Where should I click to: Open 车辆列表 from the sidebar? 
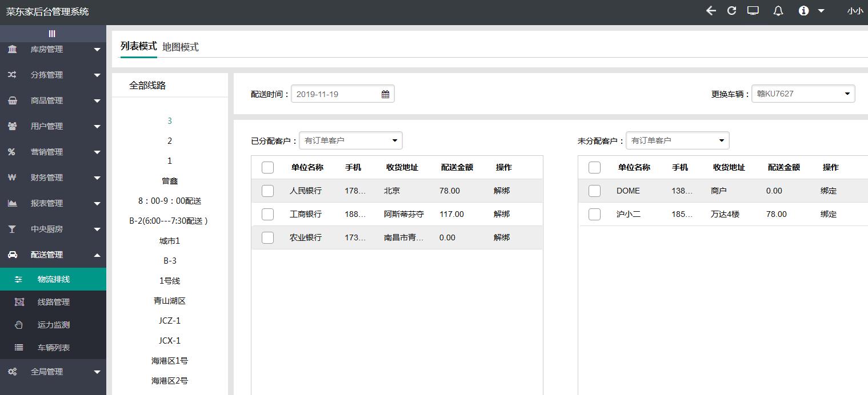53,348
